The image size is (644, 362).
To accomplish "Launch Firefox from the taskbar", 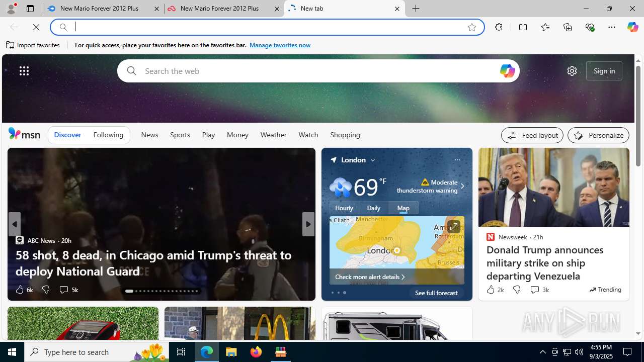I will [256, 352].
